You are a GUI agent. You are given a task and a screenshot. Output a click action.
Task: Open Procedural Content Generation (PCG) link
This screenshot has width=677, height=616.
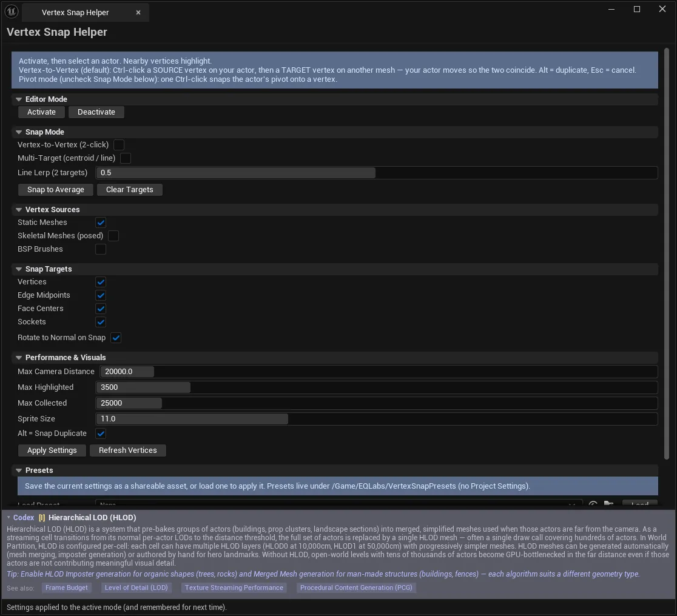pos(356,588)
